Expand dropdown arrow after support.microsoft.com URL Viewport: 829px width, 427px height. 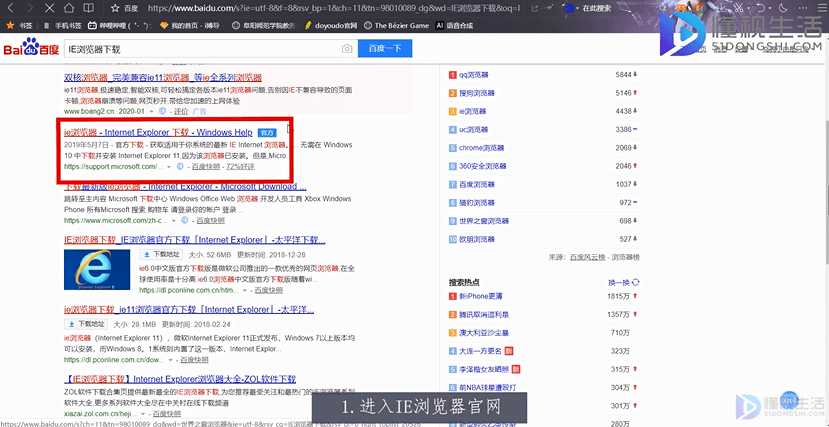(169, 166)
